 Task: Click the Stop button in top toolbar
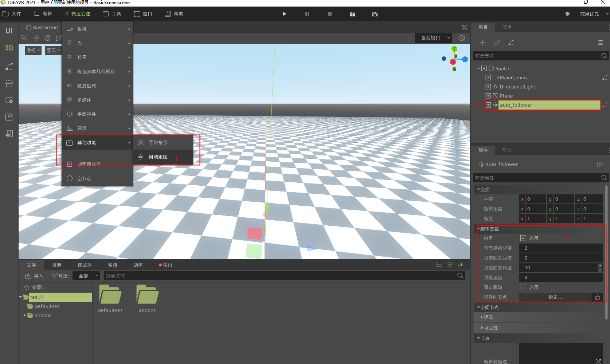pyautogui.click(x=330, y=14)
